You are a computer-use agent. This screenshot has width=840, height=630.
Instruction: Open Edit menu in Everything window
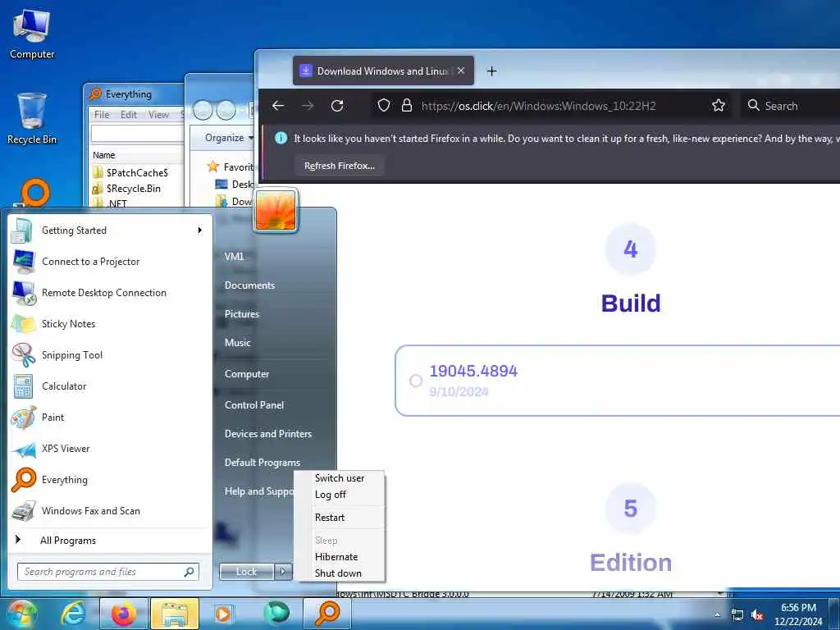pos(129,115)
